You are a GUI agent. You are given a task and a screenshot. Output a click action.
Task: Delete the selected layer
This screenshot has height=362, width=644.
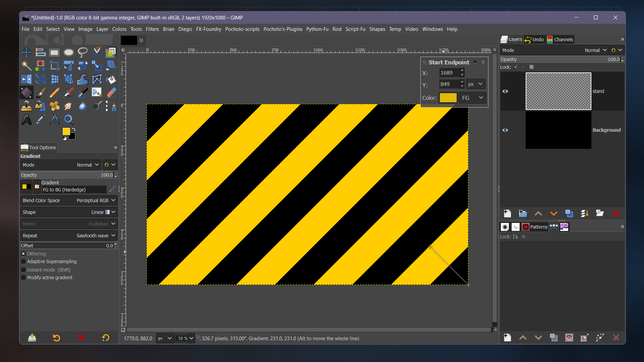[x=616, y=214]
